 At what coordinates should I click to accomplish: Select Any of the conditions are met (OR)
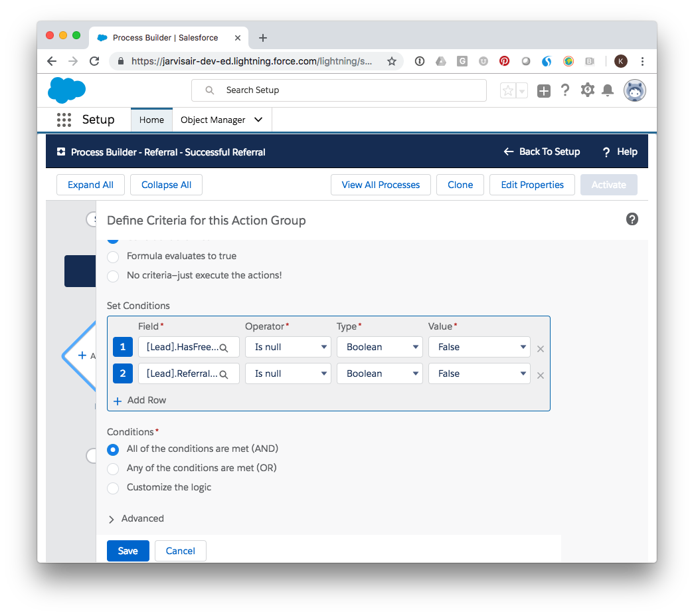pyautogui.click(x=113, y=469)
